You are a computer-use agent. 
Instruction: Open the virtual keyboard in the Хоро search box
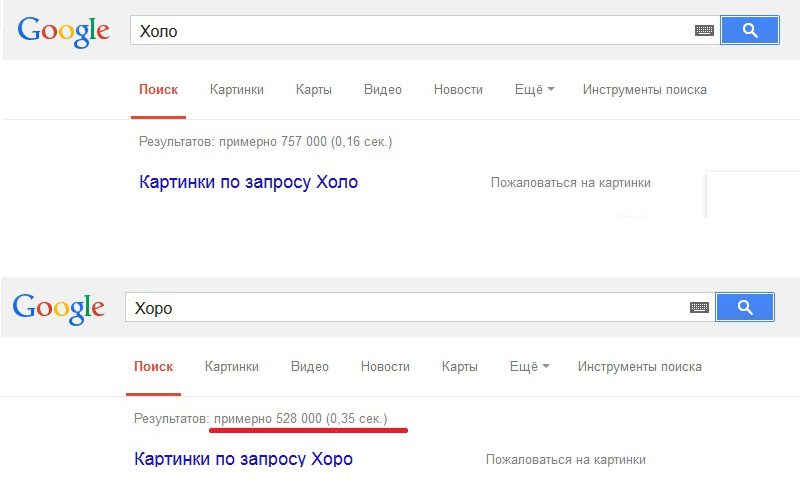[x=699, y=308]
